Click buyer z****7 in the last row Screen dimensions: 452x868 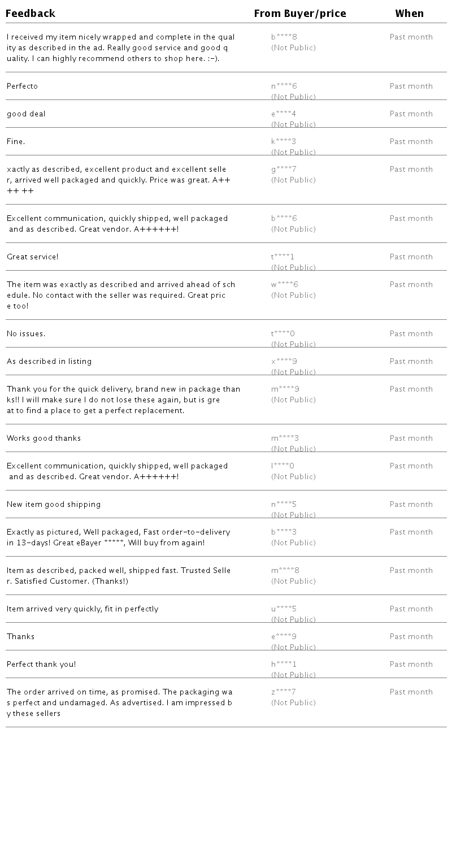coord(283,692)
